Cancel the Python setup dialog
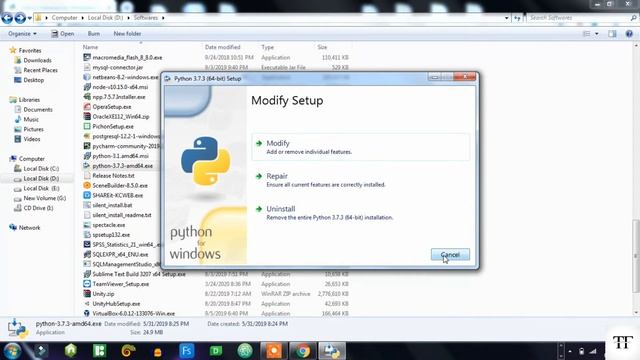This screenshot has height=360, width=640. tap(450, 255)
